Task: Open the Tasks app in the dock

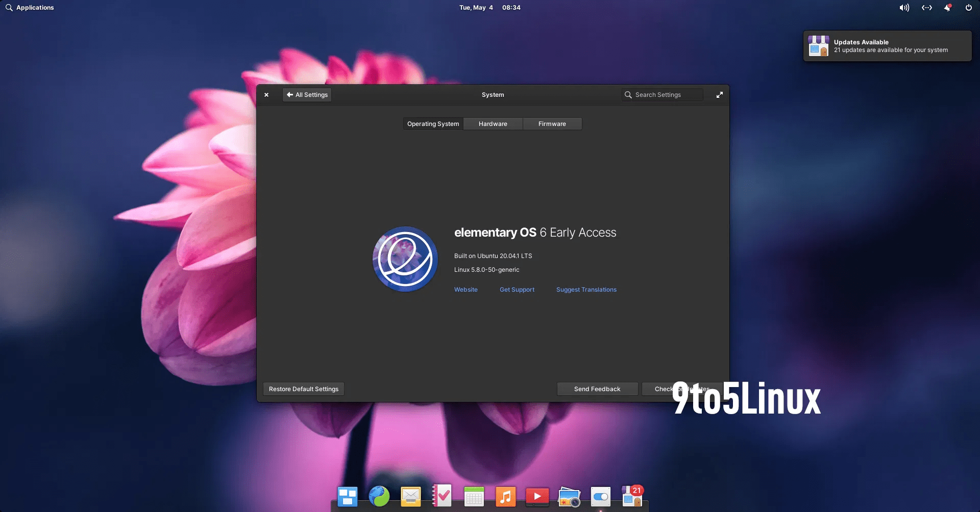Action: point(442,496)
